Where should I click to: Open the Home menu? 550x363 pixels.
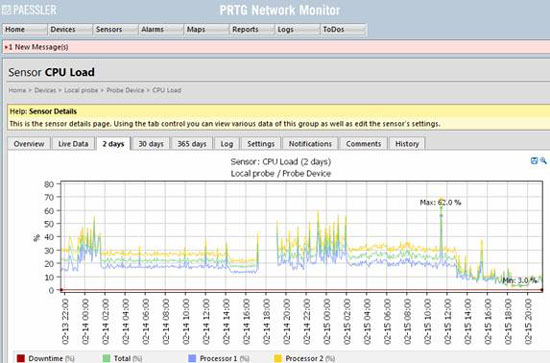[25, 29]
